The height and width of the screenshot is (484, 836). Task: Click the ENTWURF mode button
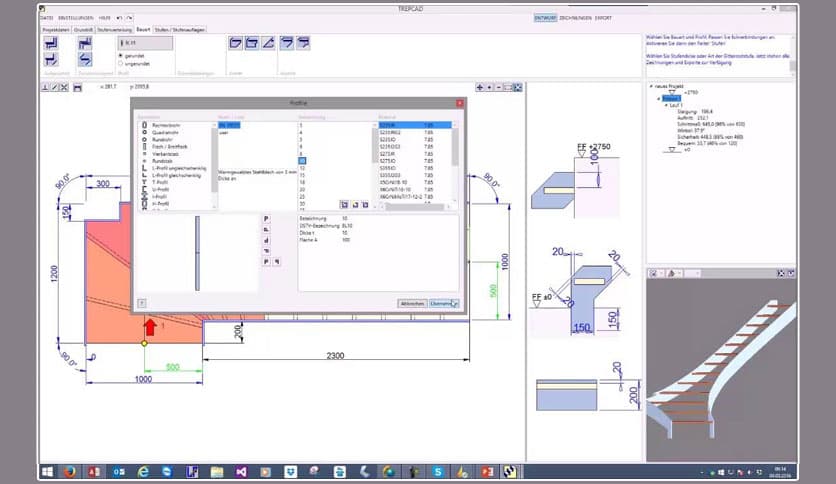[545, 18]
